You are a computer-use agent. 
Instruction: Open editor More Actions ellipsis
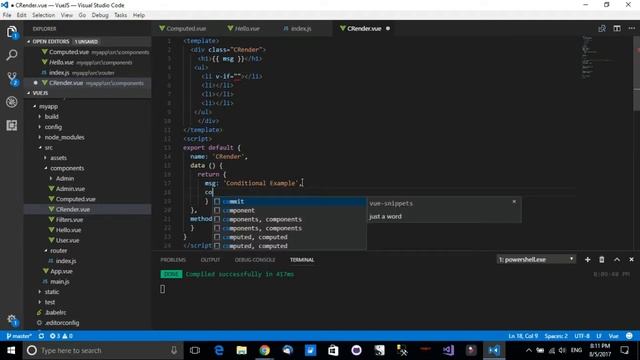631,29
